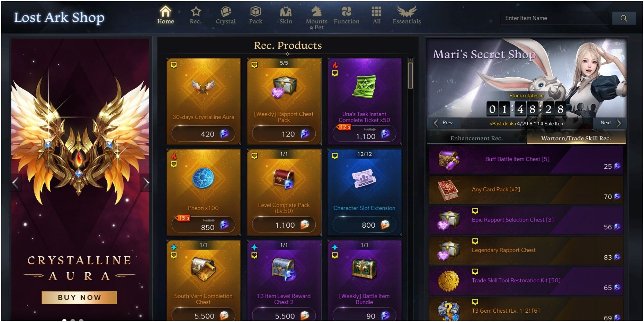The width and height of the screenshot is (644, 322).
Task: Click the Rec. Products scrollbar handle
Action: click(x=410, y=76)
